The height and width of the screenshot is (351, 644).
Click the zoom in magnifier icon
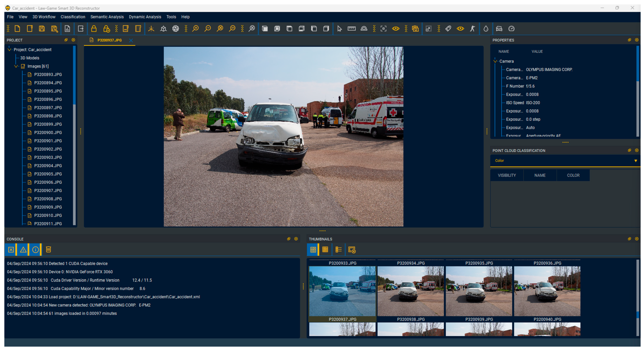coord(195,29)
